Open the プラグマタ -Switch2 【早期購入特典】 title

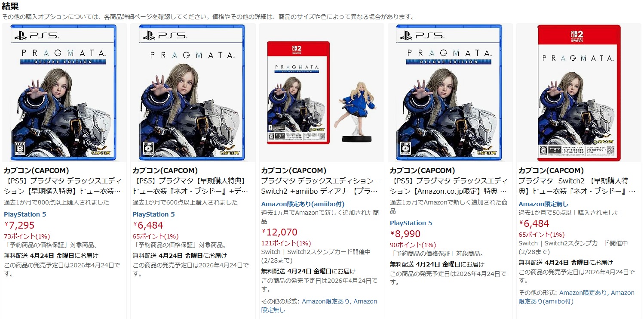coord(577,186)
